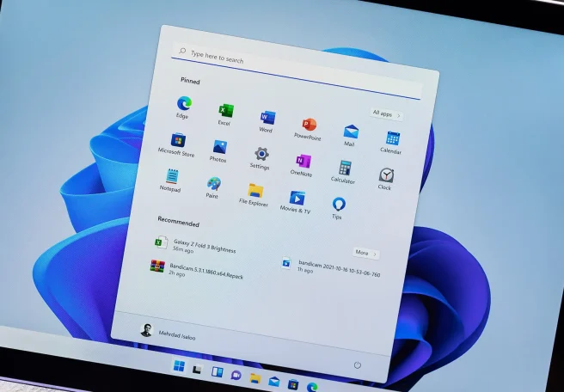The image size is (564, 392).
Task: Launch PowerPoint pinned app
Action: tap(309, 129)
